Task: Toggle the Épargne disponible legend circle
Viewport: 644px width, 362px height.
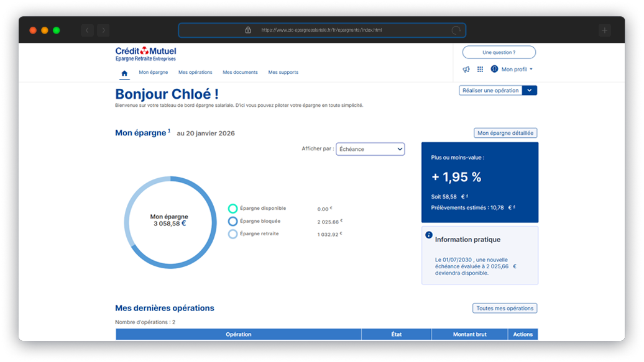Action: pyautogui.click(x=232, y=209)
